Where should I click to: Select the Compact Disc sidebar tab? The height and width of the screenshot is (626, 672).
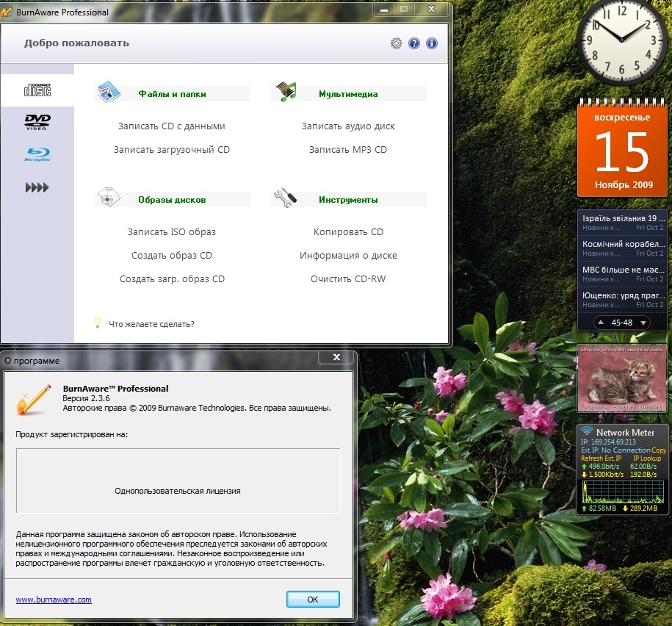pyautogui.click(x=37, y=90)
